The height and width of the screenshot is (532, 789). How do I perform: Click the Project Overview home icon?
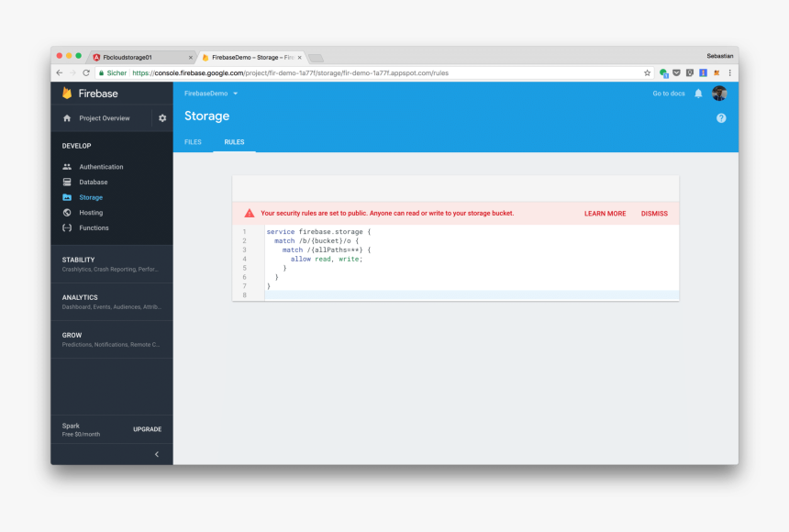click(65, 118)
